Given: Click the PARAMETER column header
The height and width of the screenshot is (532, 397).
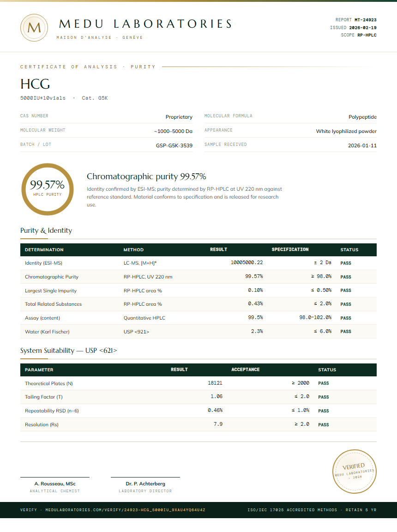Looking at the screenshot, I should pyautogui.click(x=39, y=370).
